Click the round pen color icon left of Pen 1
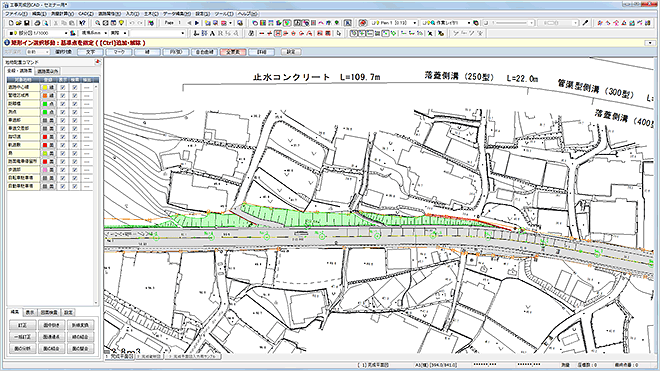Screen dimensions: 660x371 (362, 23)
